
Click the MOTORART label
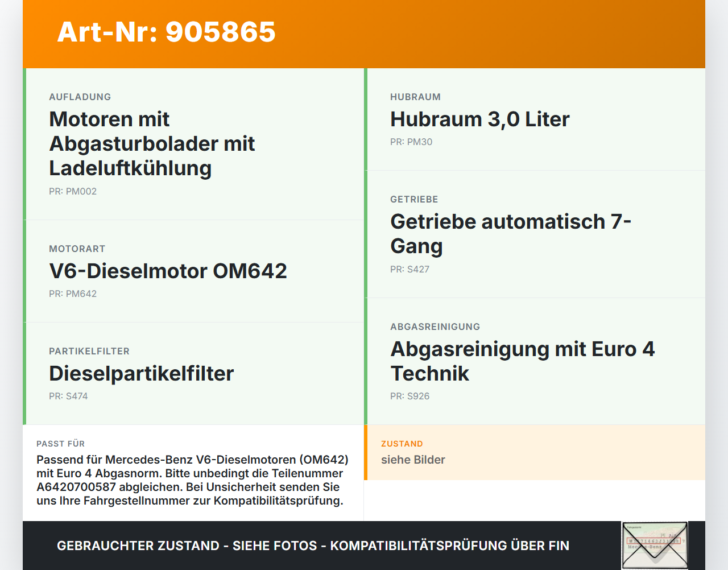click(77, 249)
